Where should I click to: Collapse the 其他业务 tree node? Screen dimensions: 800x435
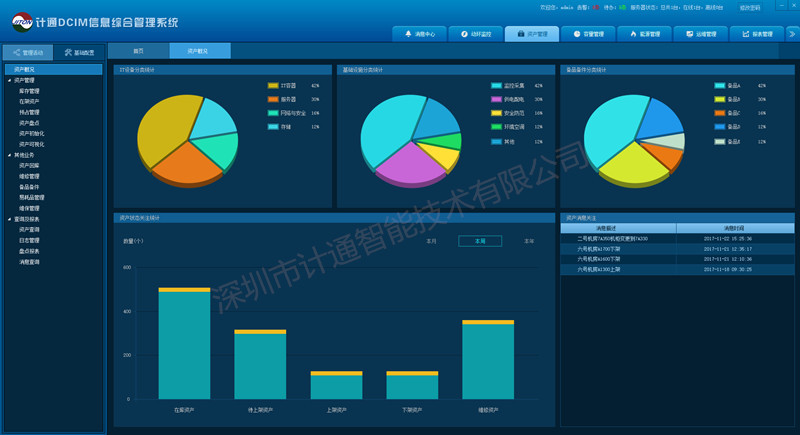[x=9, y=155]
